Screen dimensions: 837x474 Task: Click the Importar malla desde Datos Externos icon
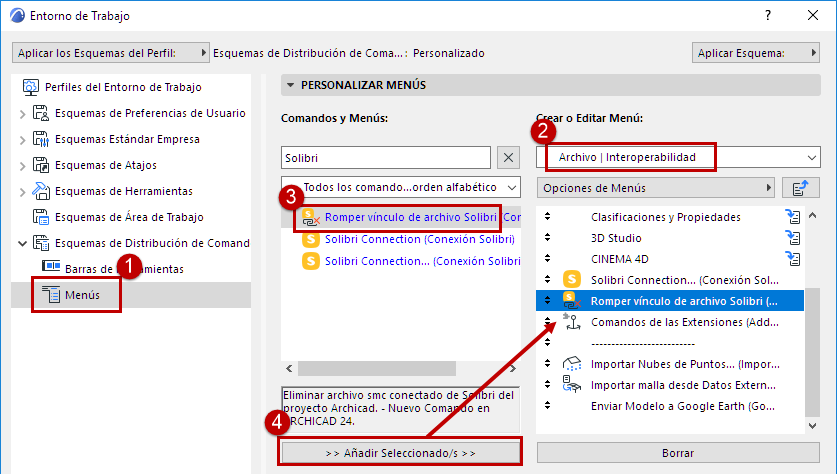[x=572, y=385]
